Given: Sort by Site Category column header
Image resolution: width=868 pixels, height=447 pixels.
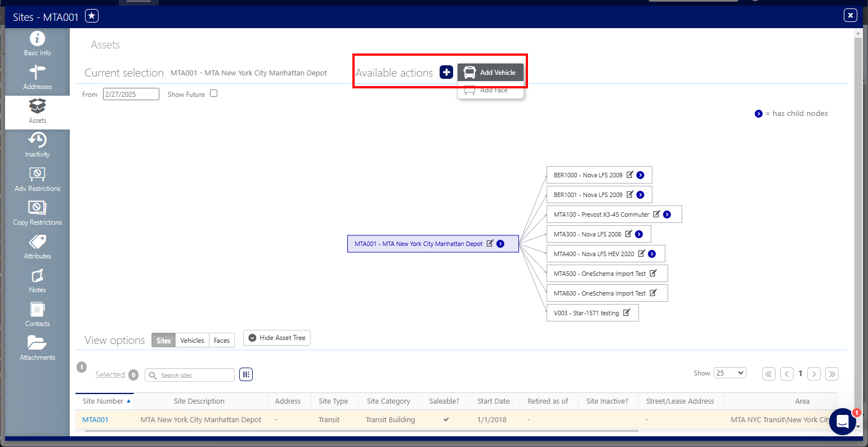Looking at the screenshot, I should (x=388, y=401).
